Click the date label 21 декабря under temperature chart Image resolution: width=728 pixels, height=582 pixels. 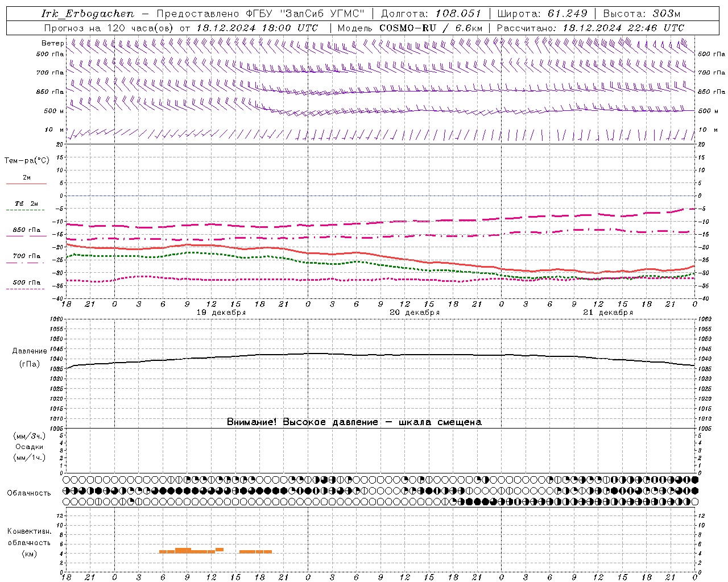click(x=608, y=313)
